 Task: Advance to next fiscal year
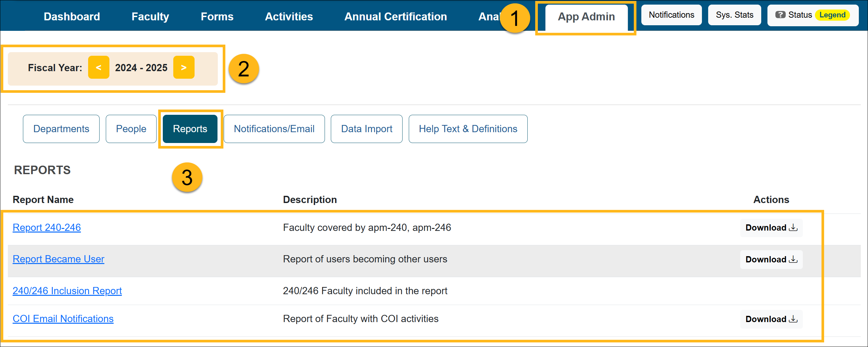click(184, 68)
